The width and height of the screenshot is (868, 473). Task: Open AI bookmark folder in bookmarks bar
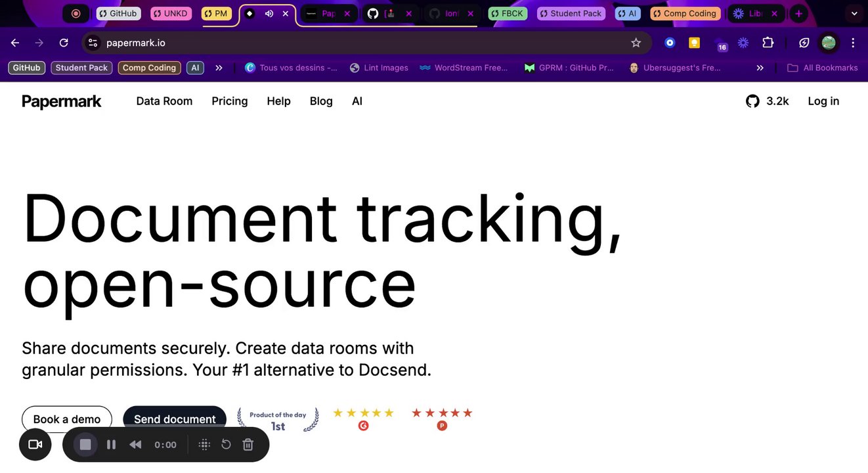tap(194, 68)
